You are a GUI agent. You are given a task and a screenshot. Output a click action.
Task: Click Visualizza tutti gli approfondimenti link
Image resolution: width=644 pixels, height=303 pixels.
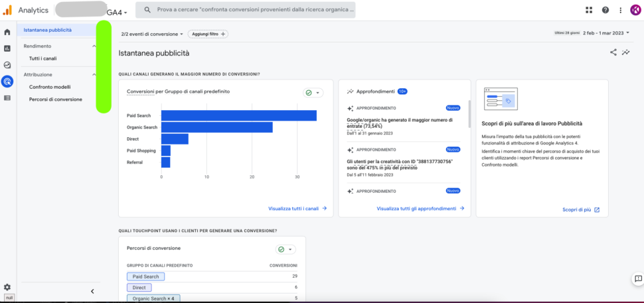[416, 208]
